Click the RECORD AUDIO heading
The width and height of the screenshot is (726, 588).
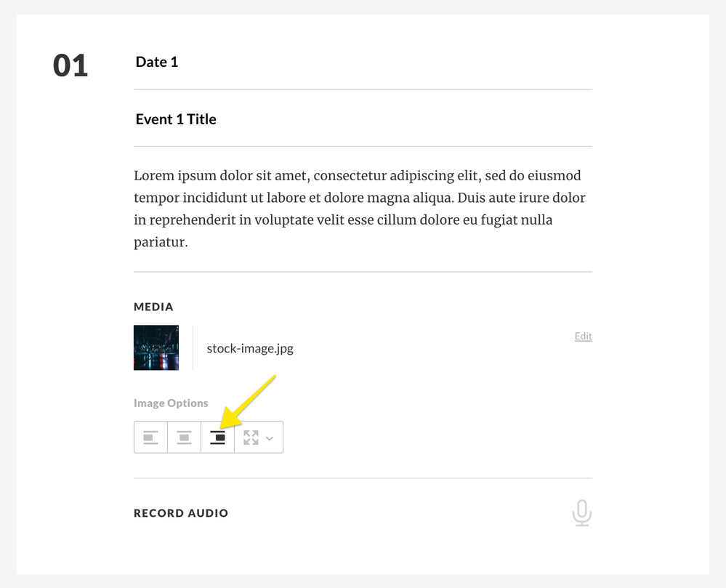tap(181, 513)
